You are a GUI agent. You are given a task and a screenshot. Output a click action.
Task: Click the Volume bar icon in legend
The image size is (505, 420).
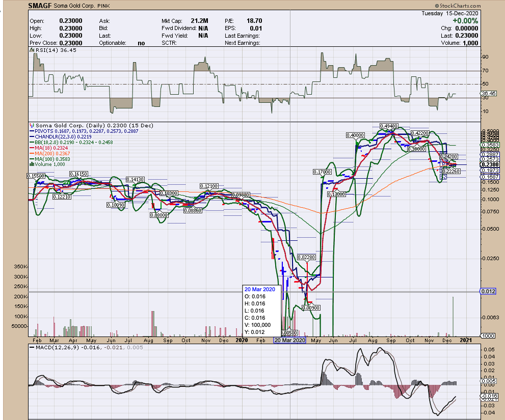(32, 164)
